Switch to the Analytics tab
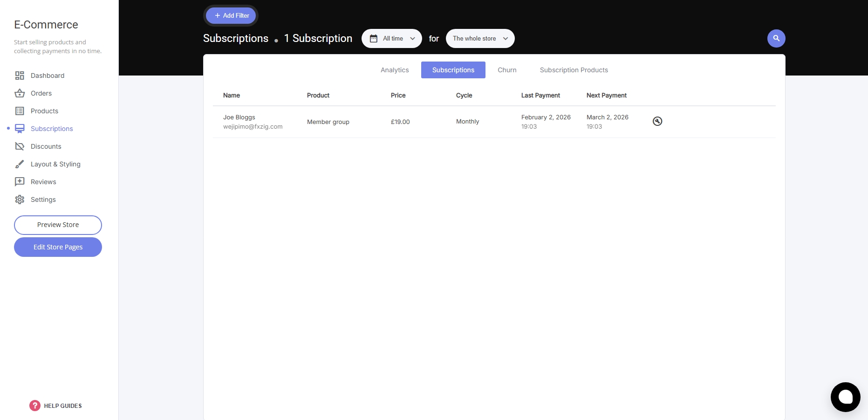 pos(395,70)
